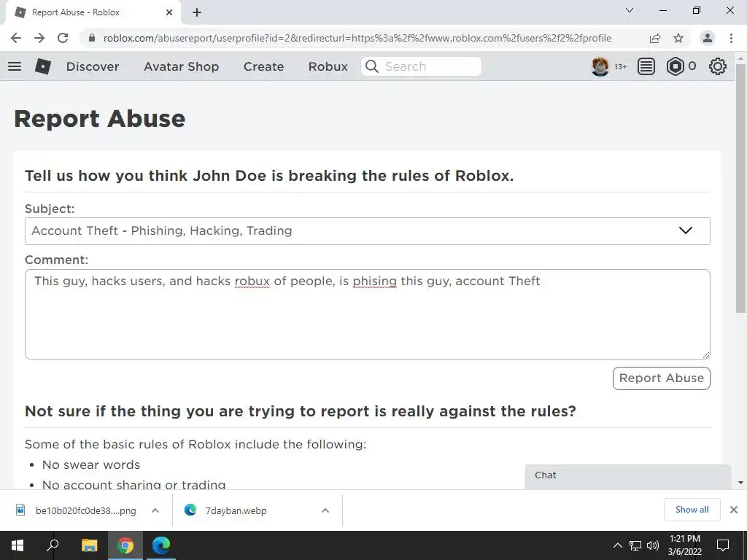Open the Discover page

point(93,66)
